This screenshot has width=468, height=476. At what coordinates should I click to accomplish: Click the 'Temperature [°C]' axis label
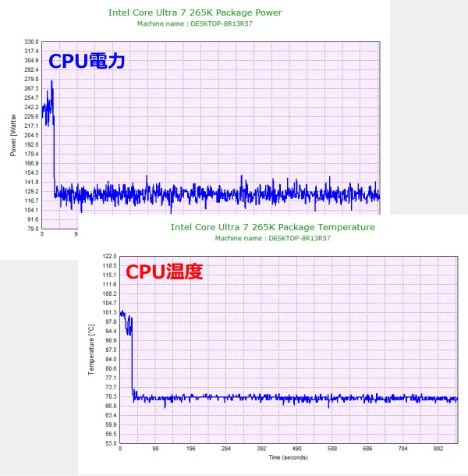coord(91,350)
